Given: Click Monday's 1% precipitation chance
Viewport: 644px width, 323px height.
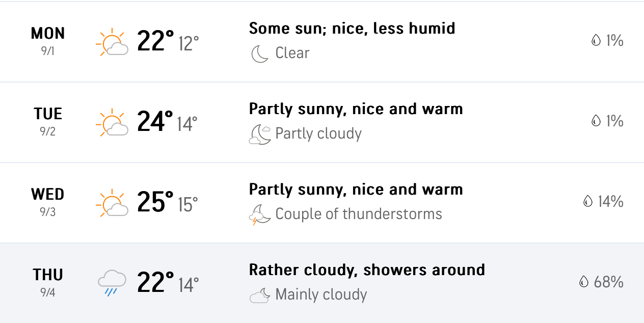Looking at the screenshot, I should click(x=614, y=40).
